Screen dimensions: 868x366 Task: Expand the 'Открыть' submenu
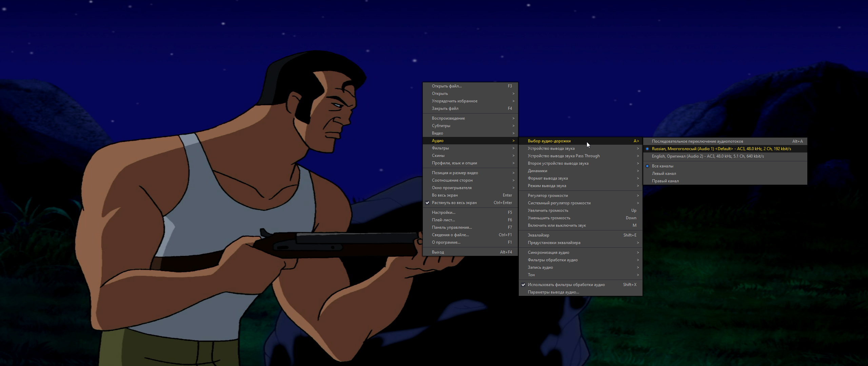coord(470,94)
